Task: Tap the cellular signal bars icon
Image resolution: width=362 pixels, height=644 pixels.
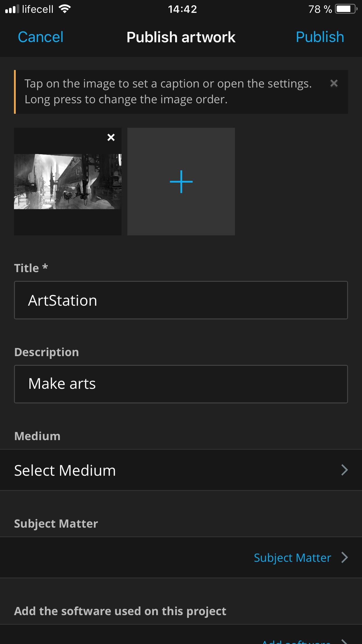Action: click(12, 9)
